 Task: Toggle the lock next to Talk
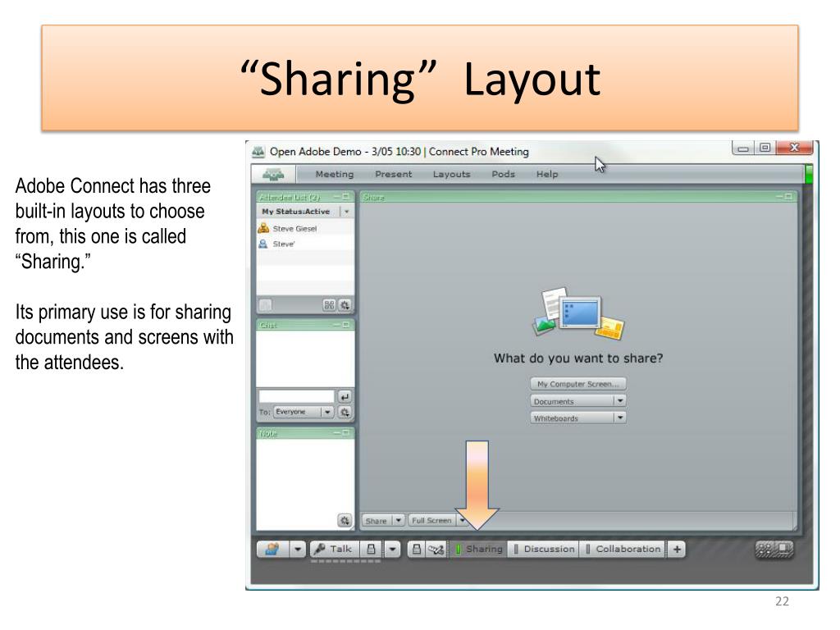(371, 549)
